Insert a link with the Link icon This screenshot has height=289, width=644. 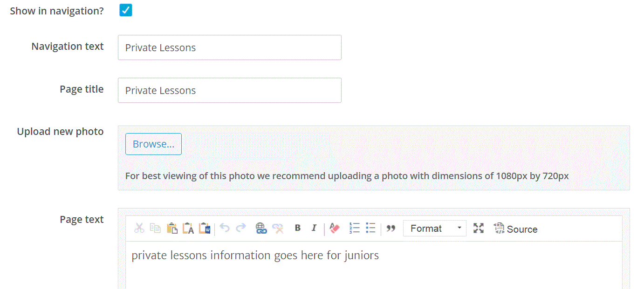tap(261, 229)
